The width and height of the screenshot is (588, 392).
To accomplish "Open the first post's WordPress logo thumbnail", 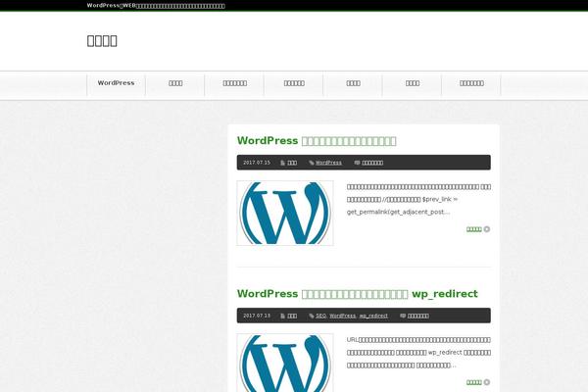I will (285, 213).
